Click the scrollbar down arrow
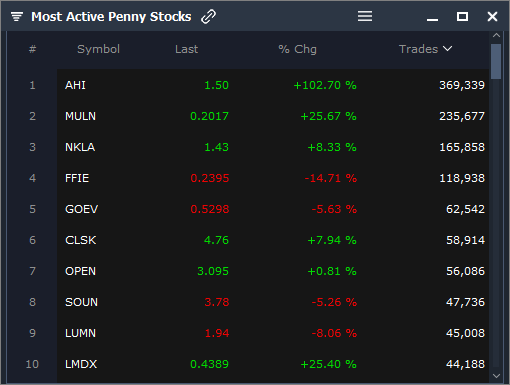510x385 pixels. tap(496, 376)
